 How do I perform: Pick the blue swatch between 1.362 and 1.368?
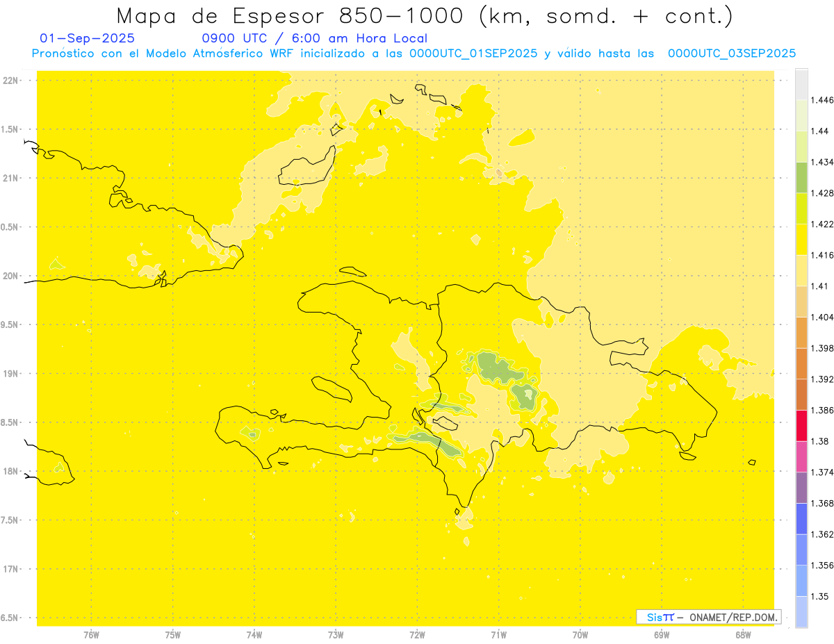tap(801, 518)
